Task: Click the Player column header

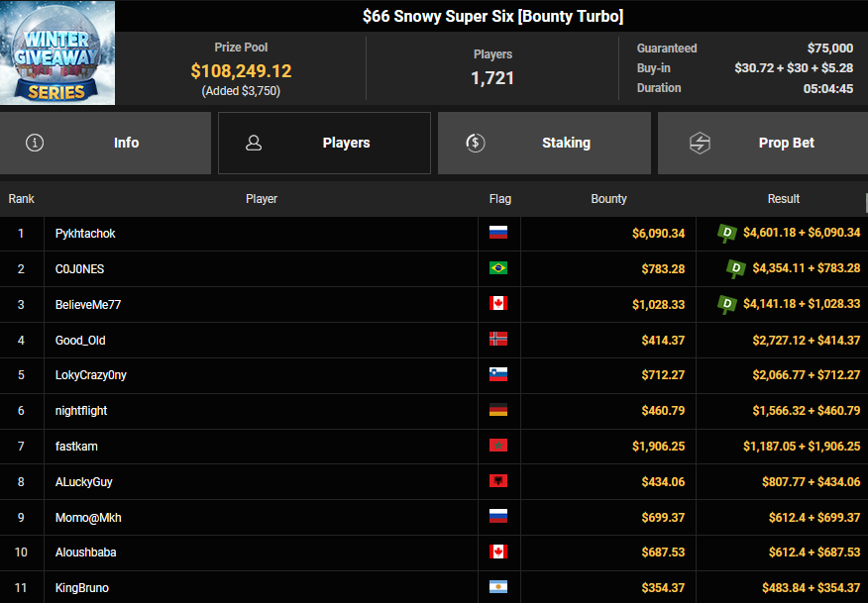Action: 262,199
